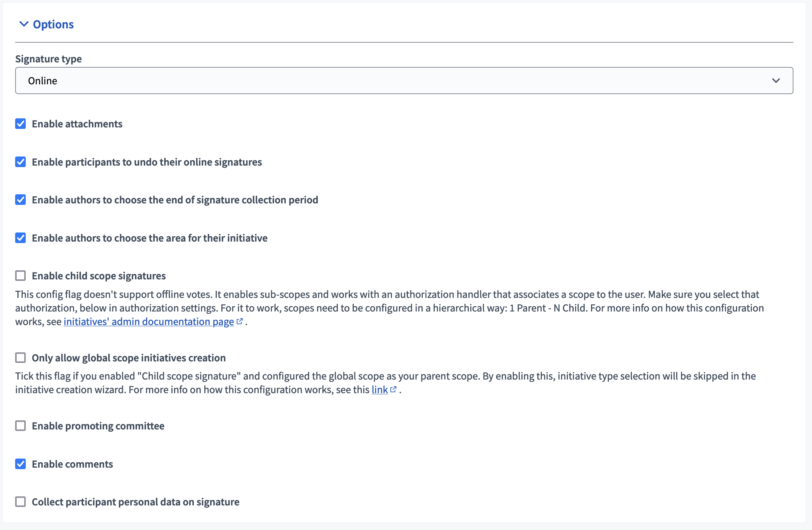
Task: Collapse the Options section chevron
Action: tap(24, 24)
